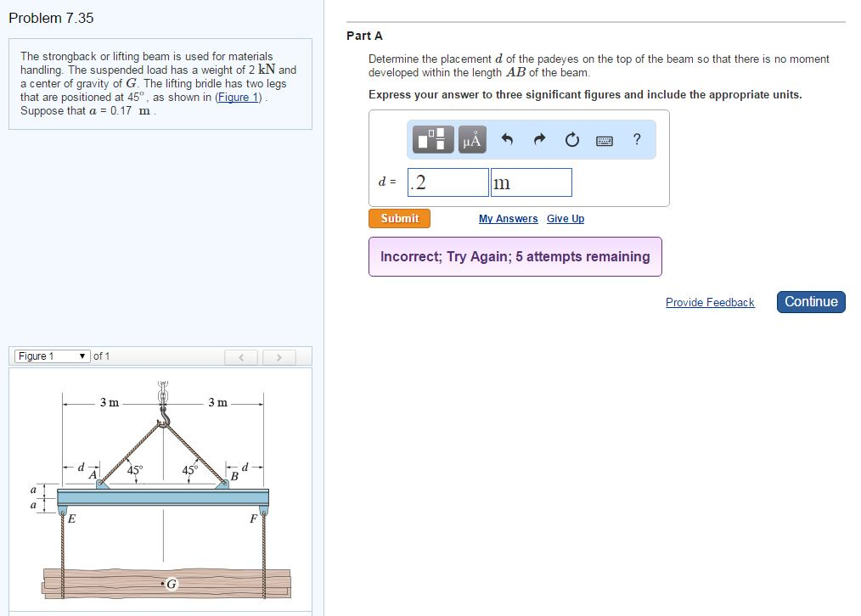Focus the d value input field

point(447,182)
